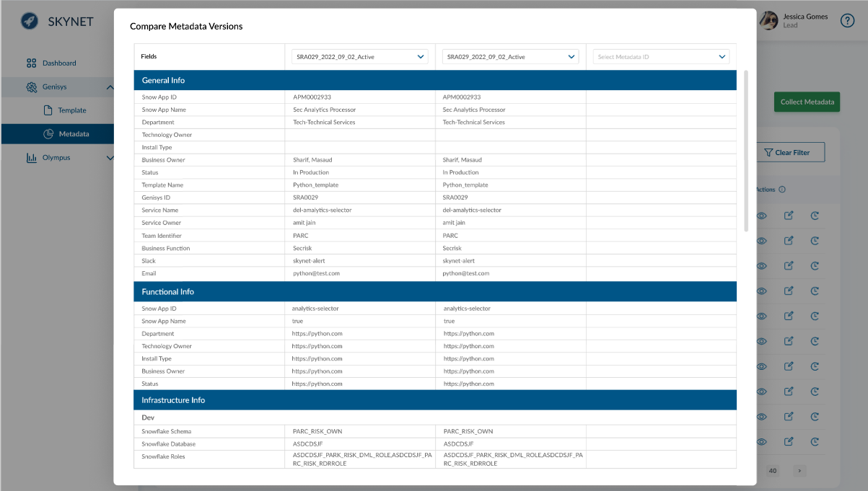
Task: Click the Collect Metadata button
Action: 807,102
